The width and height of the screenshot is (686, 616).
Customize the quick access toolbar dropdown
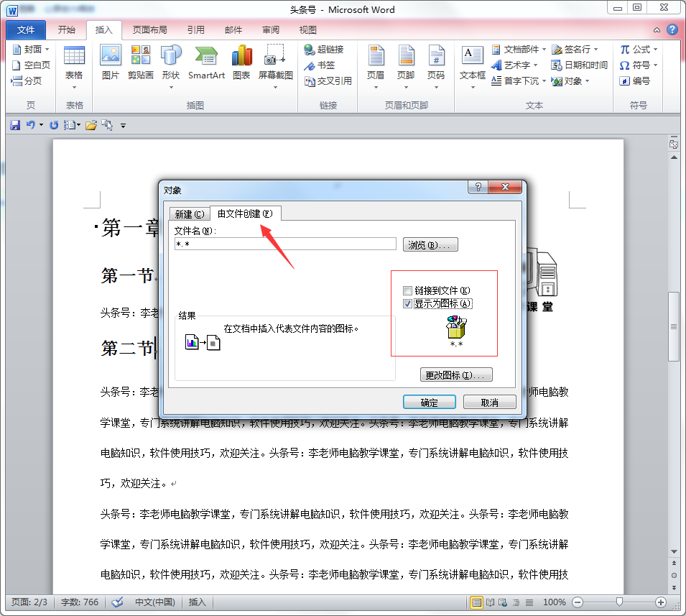coord(123,126)
